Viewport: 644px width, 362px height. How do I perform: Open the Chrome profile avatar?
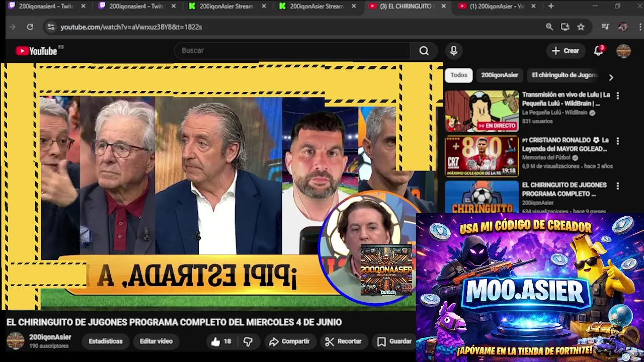(x=623, y=27)
